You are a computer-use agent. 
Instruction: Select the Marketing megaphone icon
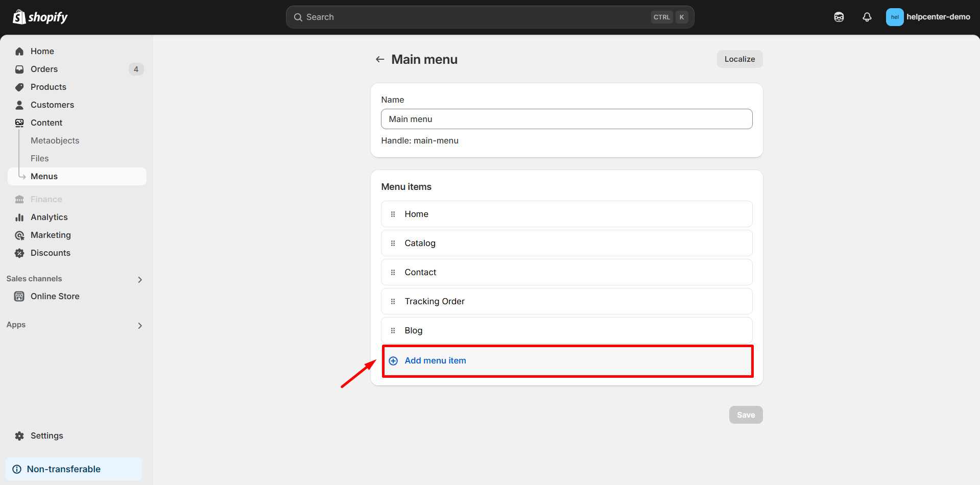[19, 235]
